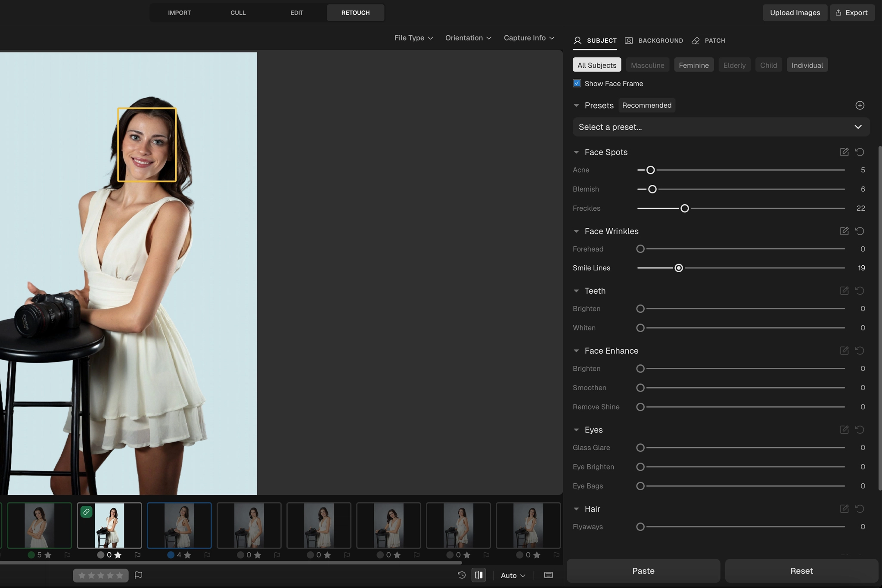Set star rating in the bottom toolbar

click(x=100, y=576)
